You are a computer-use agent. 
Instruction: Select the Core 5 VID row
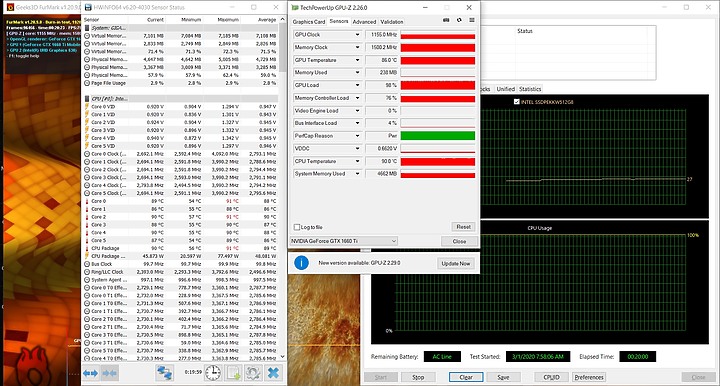180,146
